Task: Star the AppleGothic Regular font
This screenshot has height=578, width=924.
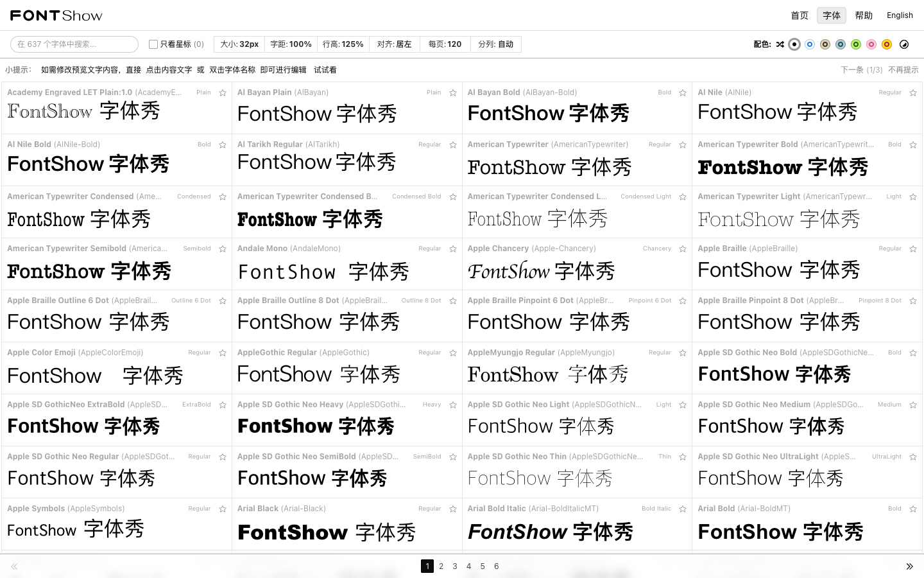Action: pyautogui.click(x=453, y=353)
